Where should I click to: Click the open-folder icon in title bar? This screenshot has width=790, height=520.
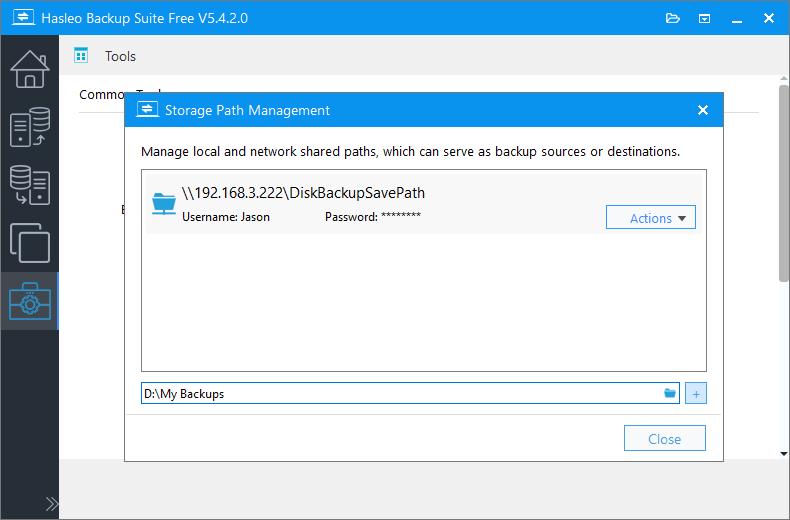[x=673, y=19]
